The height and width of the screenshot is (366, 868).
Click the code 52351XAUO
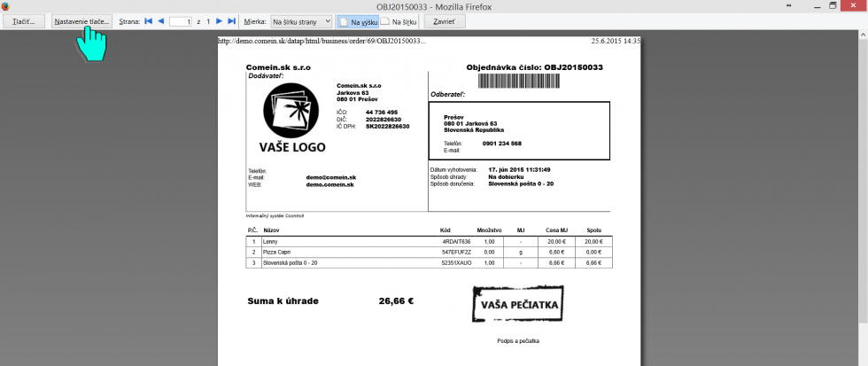coord(456,262)
